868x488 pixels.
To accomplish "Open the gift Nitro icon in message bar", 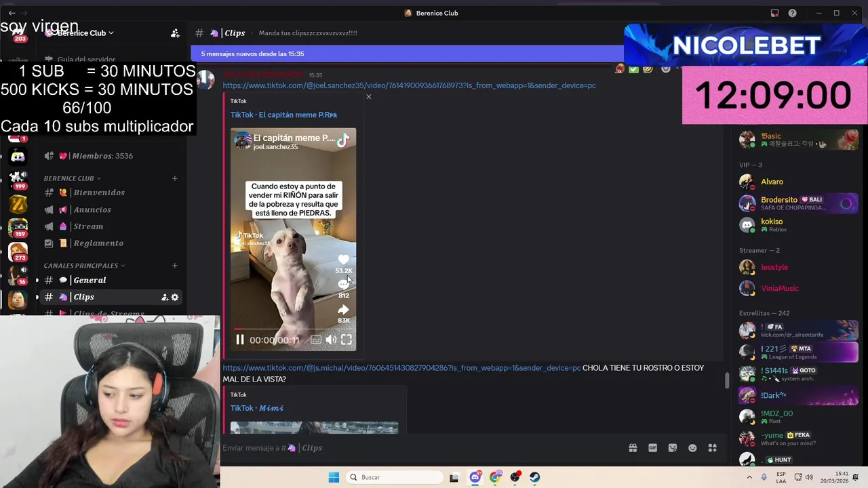I will pos(633,448).
